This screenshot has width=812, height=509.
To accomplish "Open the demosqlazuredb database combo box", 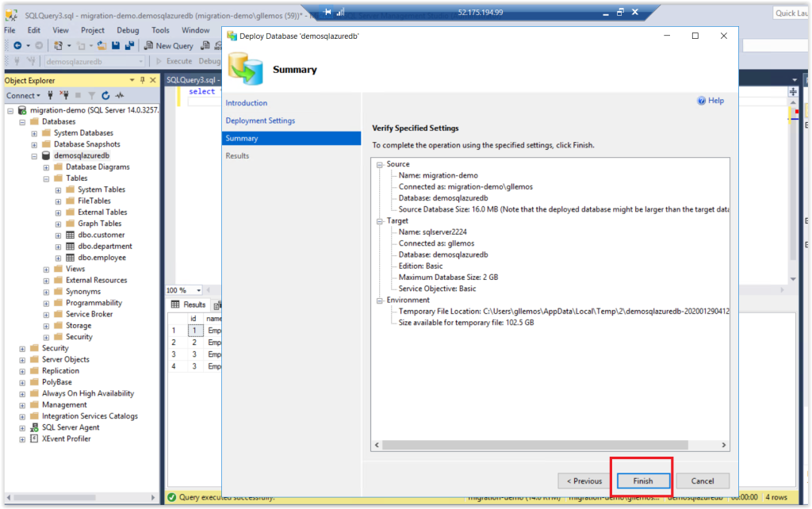I will 94,61.
